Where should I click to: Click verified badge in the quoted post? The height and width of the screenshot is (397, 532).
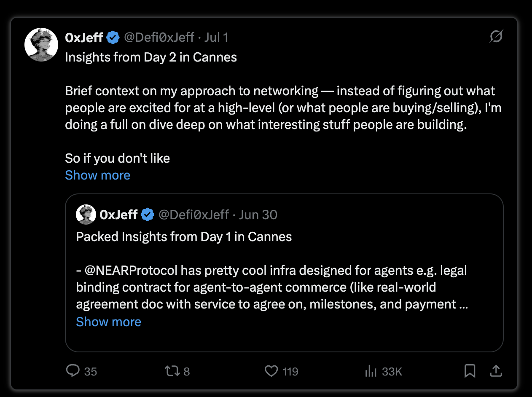click(147, 215)
